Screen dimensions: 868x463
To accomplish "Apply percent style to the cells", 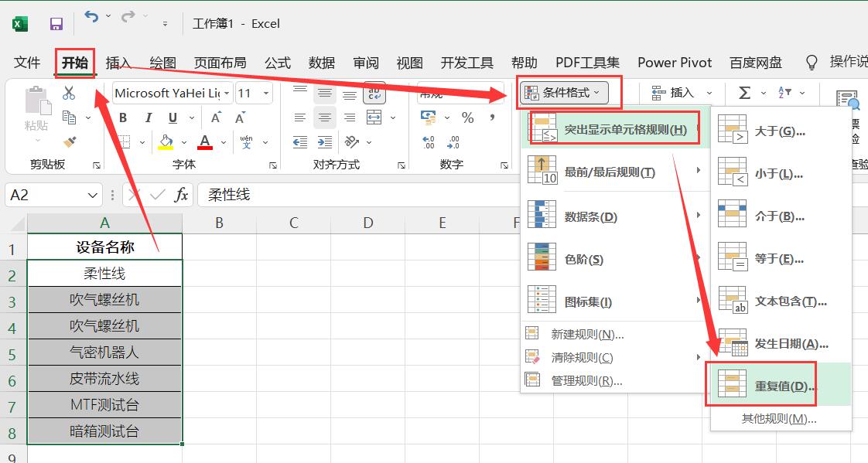I will pos(468,117).
